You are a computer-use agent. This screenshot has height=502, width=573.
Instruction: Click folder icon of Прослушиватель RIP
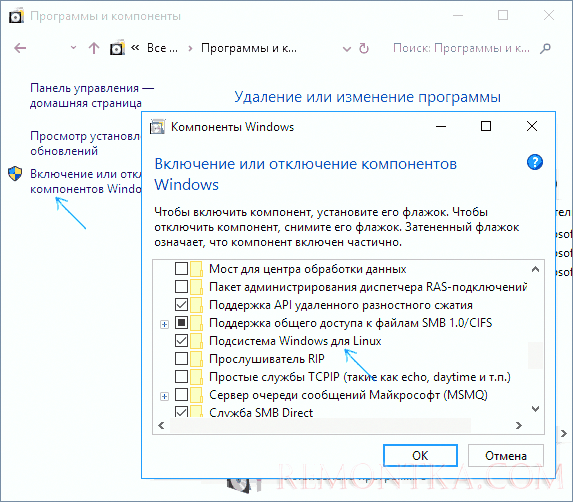pyautogui.click(x=196, y=358)
